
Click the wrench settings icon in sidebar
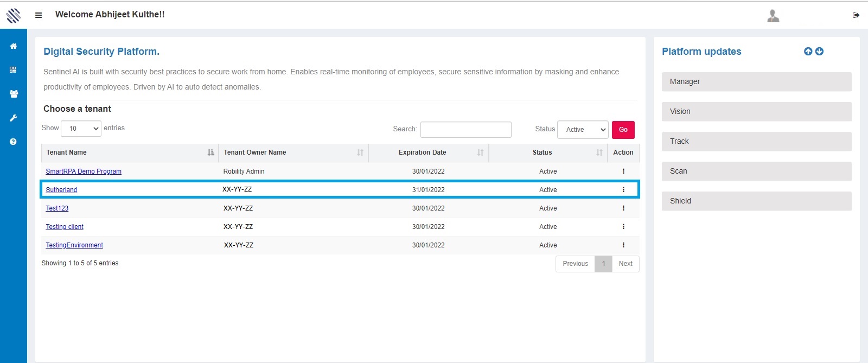tap(14, 118)
